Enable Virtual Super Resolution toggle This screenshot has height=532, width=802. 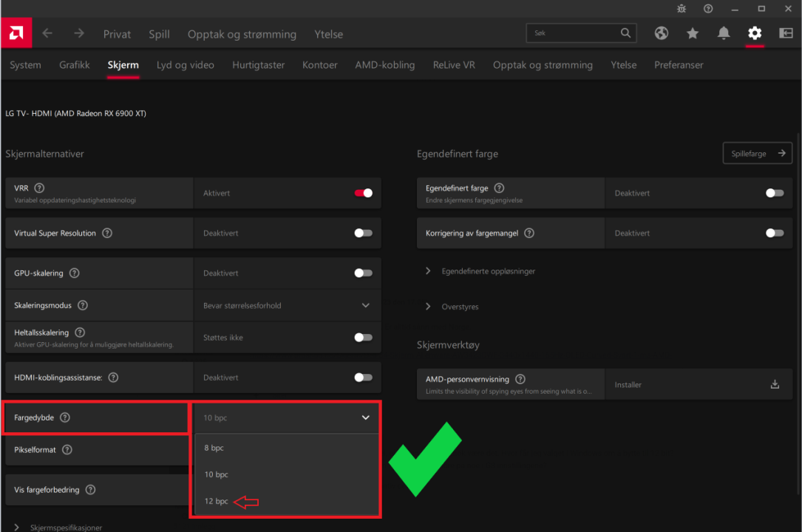click(363, 233)
